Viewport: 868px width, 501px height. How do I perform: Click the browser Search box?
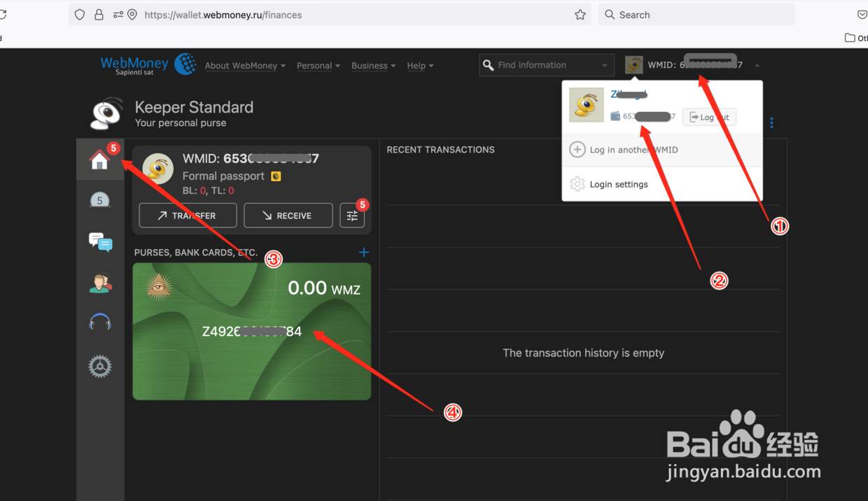point(696,15)
